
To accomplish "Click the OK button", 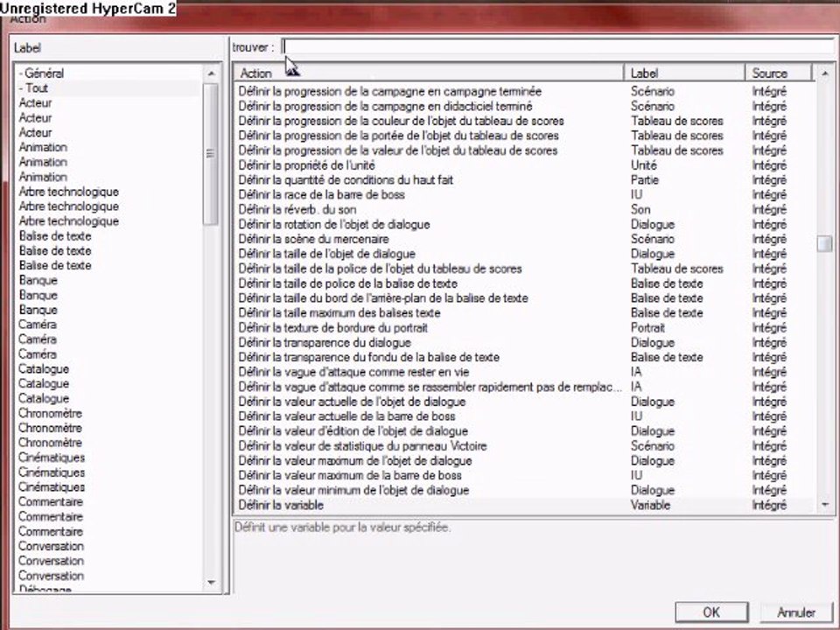I will coord(711,612).
